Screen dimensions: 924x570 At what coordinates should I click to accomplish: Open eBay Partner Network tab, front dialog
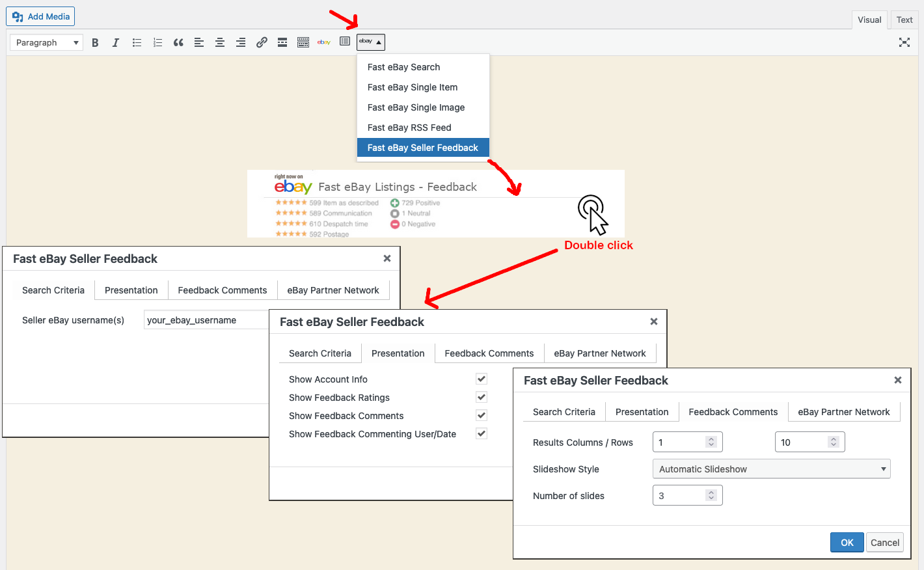[844, 412]
